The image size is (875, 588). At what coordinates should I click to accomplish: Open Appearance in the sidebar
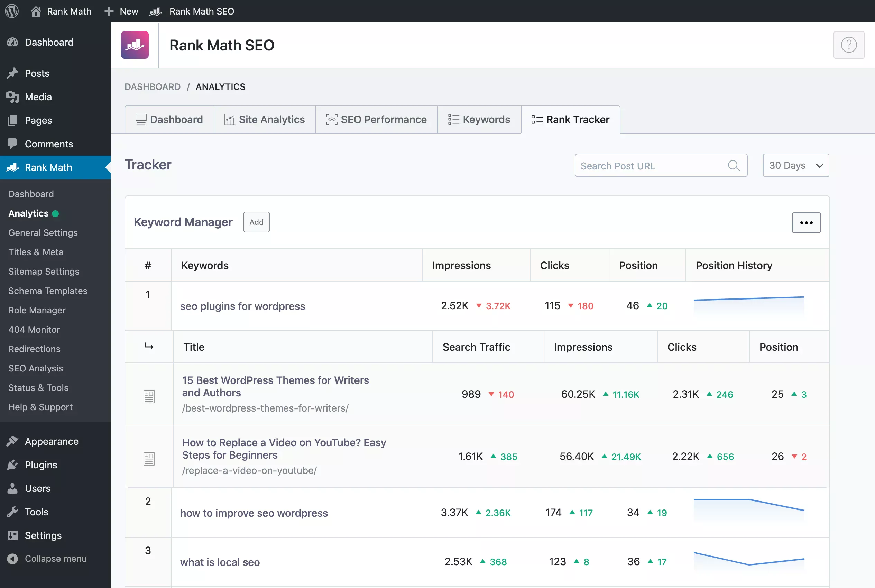click(x=52, y=441)
